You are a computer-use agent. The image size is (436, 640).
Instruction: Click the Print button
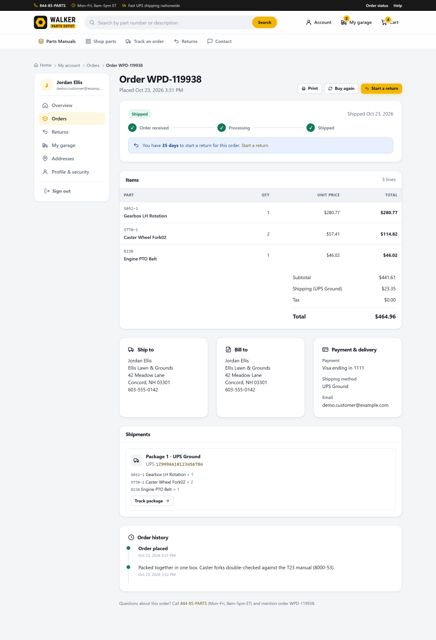[309, 88]
